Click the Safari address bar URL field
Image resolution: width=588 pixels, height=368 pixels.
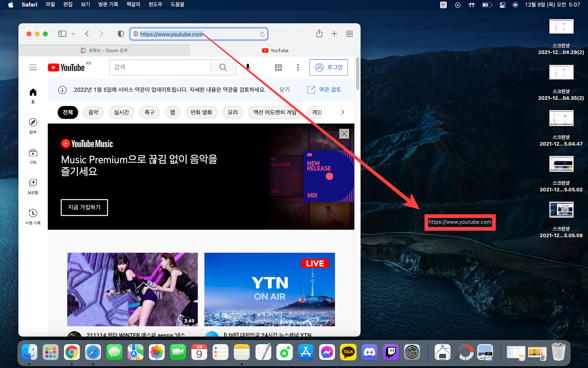(x=199, y=34)
